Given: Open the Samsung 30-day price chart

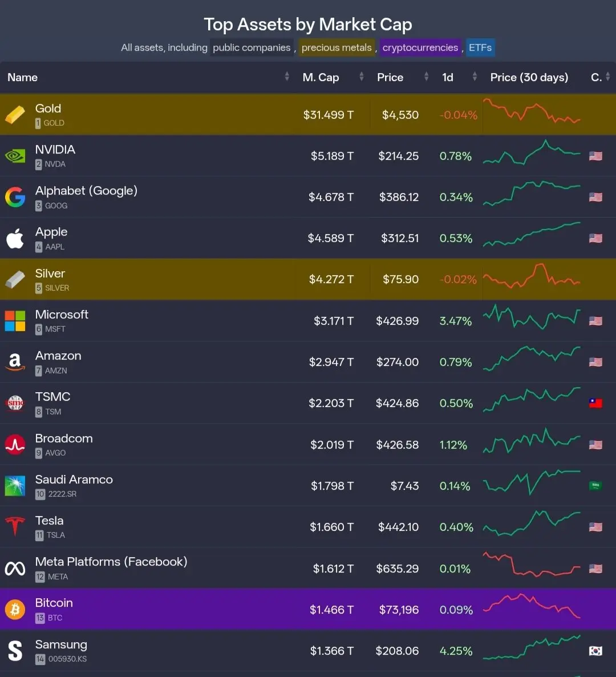Looking at the screenshot, I should 532,647.
